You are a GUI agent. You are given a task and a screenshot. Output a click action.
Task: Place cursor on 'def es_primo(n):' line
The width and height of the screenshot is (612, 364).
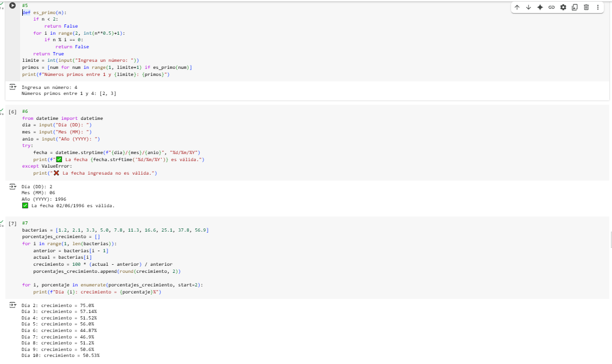pyautogui.click(x=44, y=12)
